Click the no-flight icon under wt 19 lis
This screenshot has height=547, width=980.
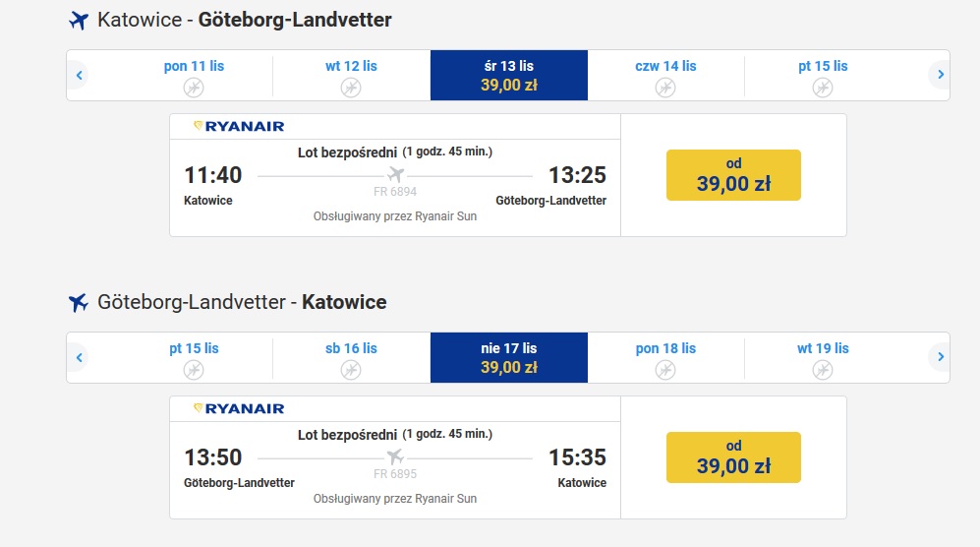pyautogui.click(x=823, y=370)
